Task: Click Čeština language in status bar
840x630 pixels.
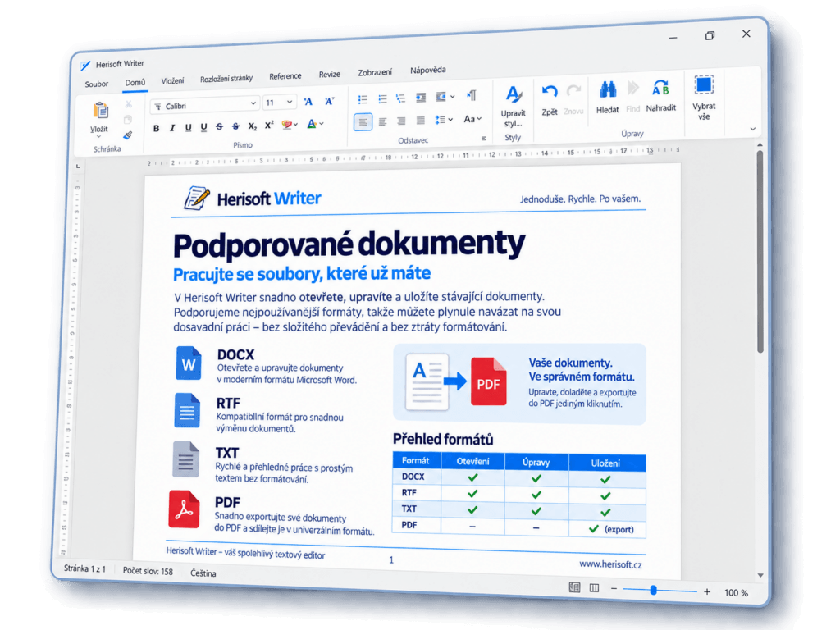Action: (x=203, y=573)
